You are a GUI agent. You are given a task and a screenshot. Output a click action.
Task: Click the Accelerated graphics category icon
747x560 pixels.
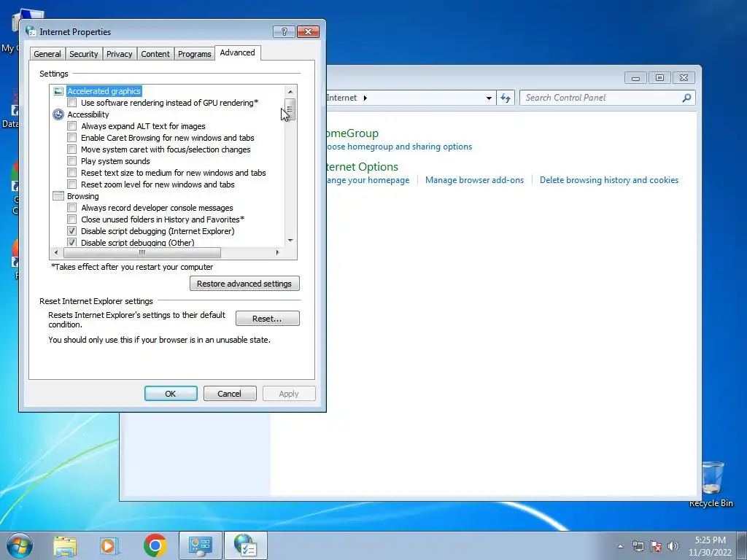coord(58,91)
